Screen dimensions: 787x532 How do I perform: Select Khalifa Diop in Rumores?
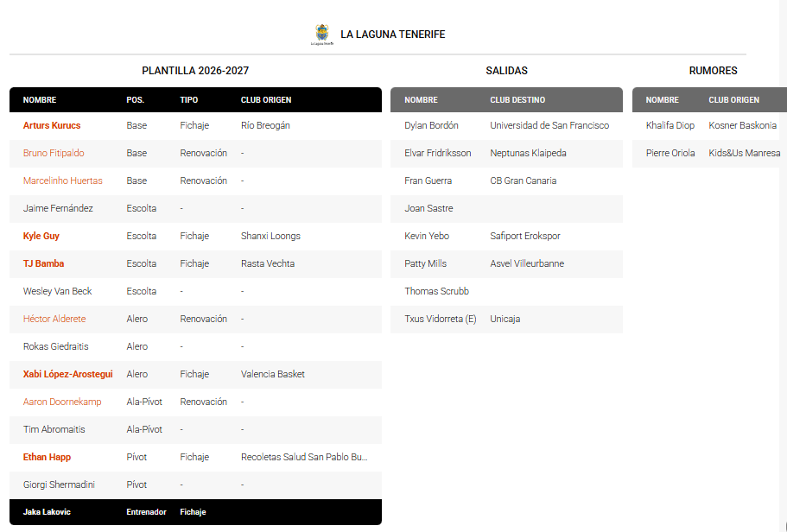tap(670, 125)
